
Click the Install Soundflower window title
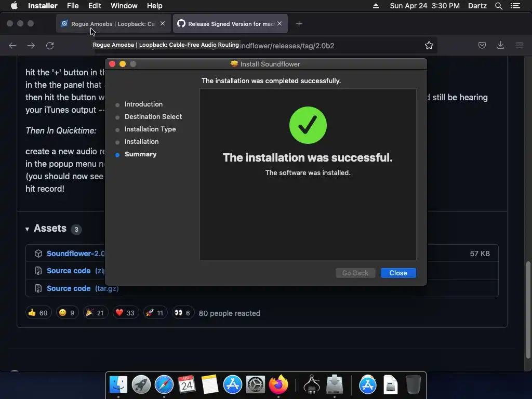(x=270, y=64)
